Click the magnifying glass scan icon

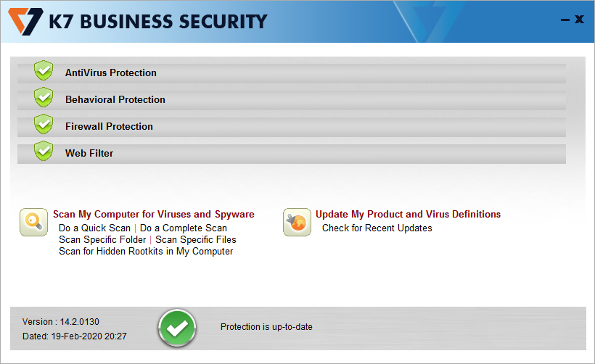click(x=33, y=222)
